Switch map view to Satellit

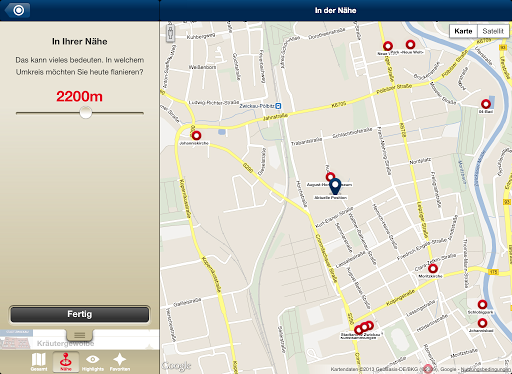pyautogui.click(x=493, y=31)
